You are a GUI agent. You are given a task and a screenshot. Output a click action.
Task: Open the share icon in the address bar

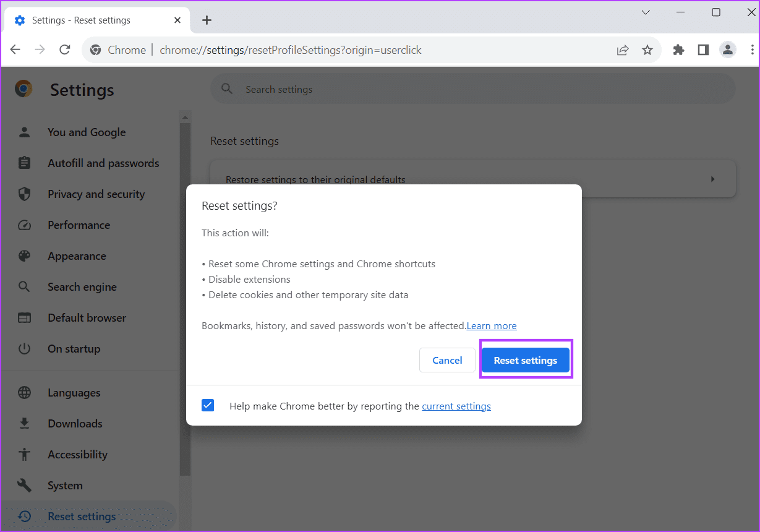(x=623, y=50)
